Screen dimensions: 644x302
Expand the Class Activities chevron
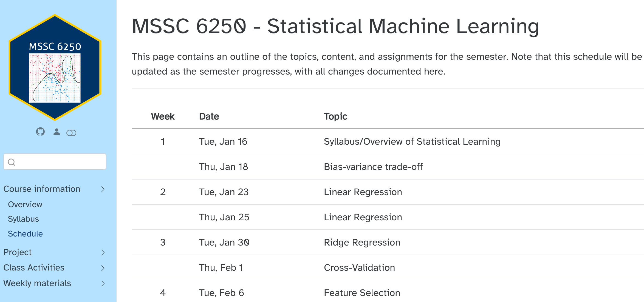click(103, 268)
